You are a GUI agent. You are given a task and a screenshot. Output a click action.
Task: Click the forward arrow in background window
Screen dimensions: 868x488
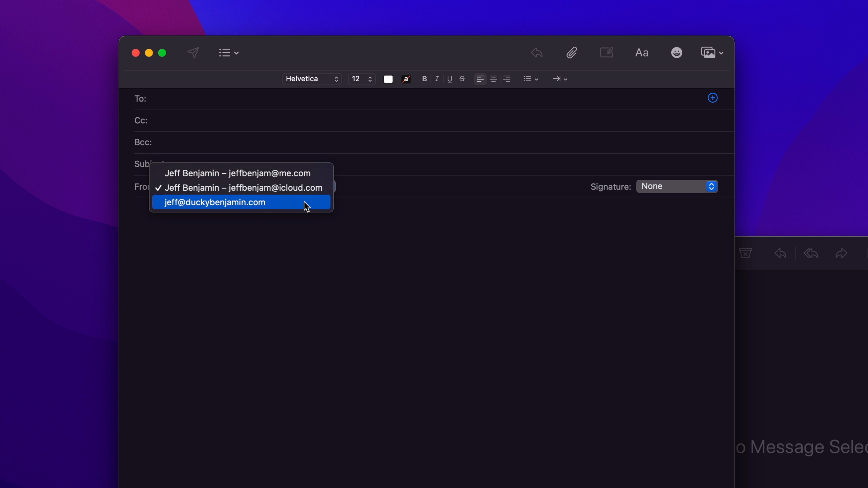(x=841, y=253)
